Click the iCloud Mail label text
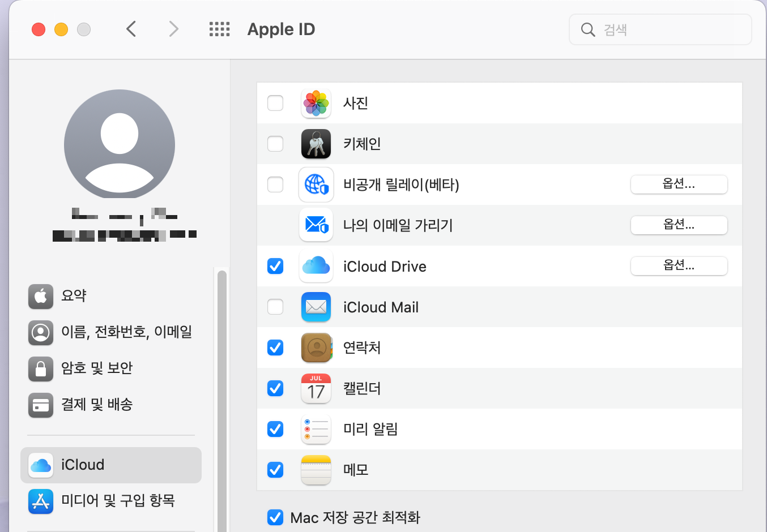 381,307
